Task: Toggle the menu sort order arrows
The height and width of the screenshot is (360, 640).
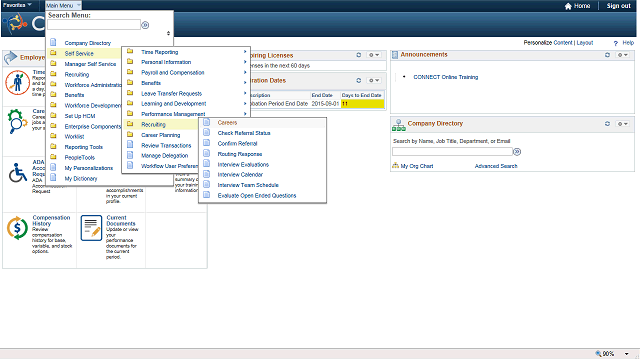Action: [x=168, y=33]
